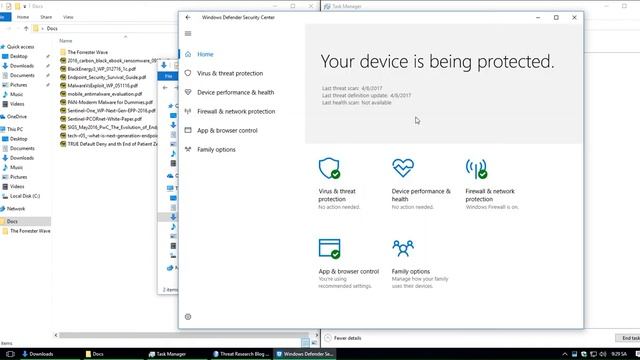Select This PC in Explorer navigation pane
The height and width of the screenshot is (360, 640).
(x=15, y=129)
